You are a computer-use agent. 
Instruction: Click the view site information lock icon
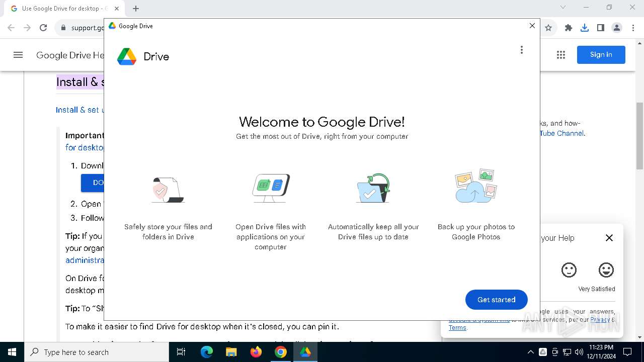point(63,28)
